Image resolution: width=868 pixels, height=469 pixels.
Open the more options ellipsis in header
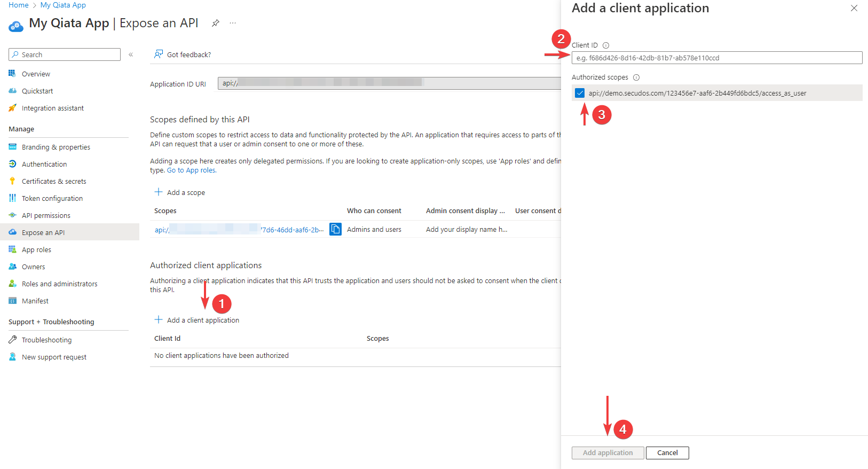click(233, 23)
